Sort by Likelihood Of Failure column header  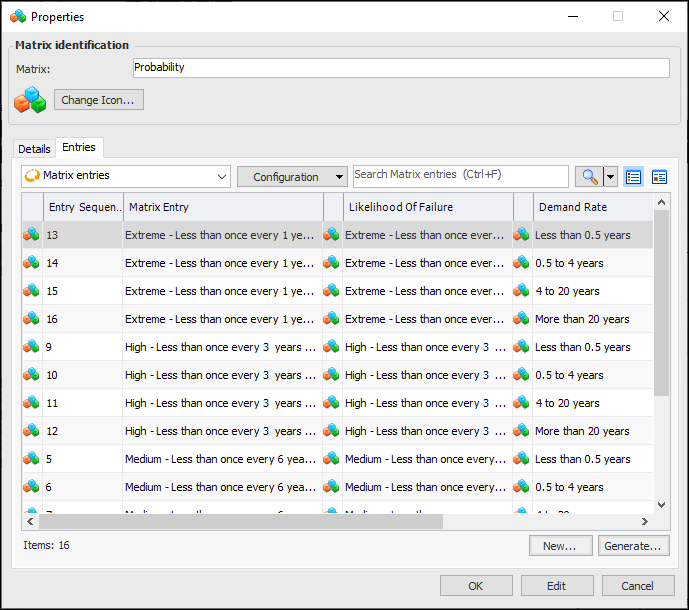(428, 207)
